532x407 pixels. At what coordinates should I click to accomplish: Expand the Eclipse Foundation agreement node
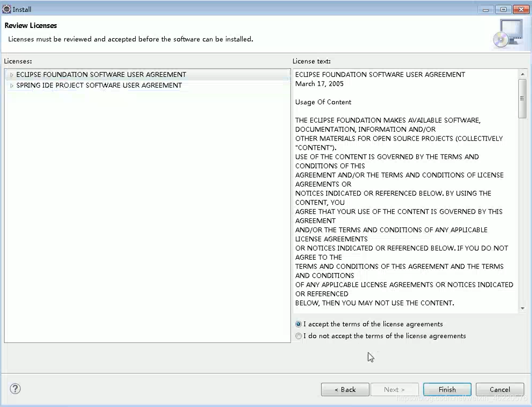click(12, 75)
